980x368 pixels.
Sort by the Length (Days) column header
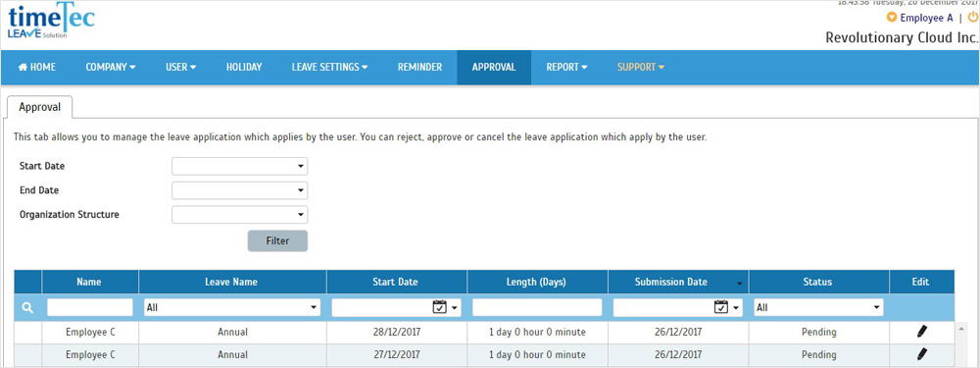point(536,282)
